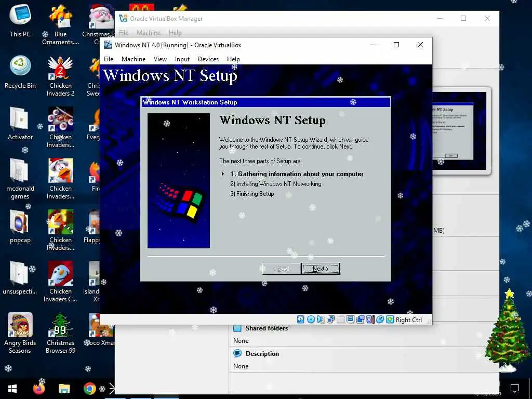Viewport: 532px width, 399px height.
Task: Click the text '1) Gathering information about your computer'
Action: [x=297, y=174]
